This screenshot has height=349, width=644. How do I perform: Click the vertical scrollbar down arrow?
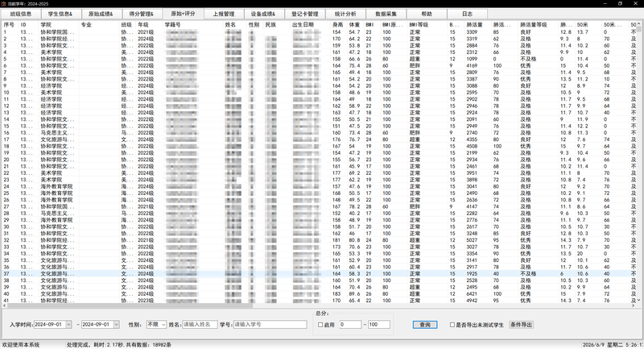click(x=639, y=300)
